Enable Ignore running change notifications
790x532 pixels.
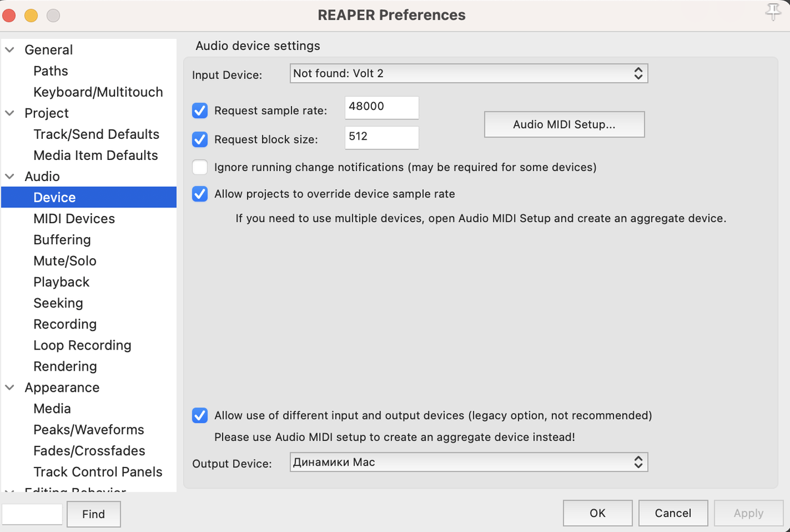200,167
